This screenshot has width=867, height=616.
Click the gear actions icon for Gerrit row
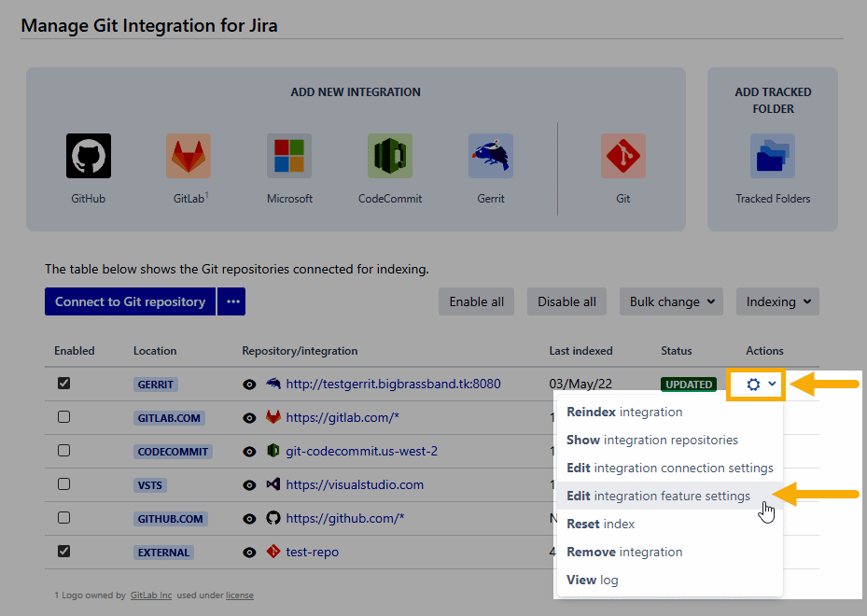(x=753, y=385)
